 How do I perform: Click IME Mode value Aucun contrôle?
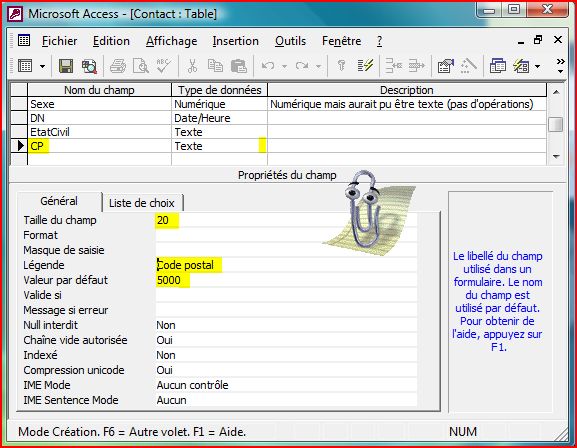pos(286,385)
